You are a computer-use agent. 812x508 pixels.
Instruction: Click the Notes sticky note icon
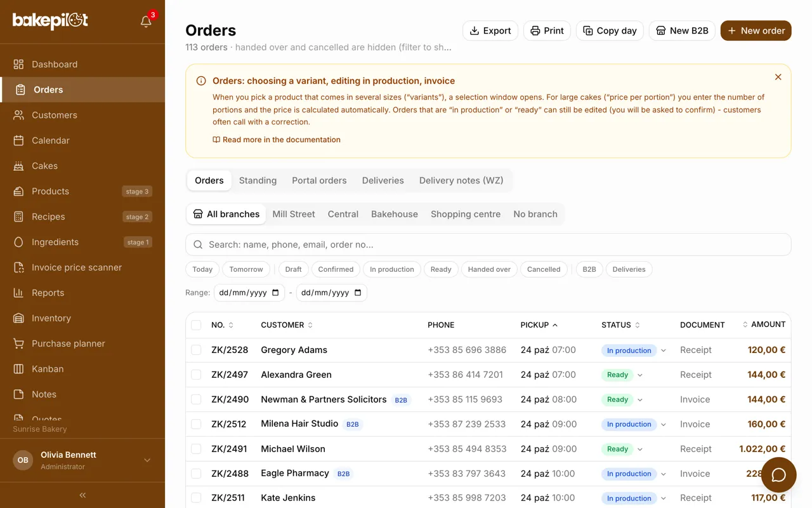(19, 394)
